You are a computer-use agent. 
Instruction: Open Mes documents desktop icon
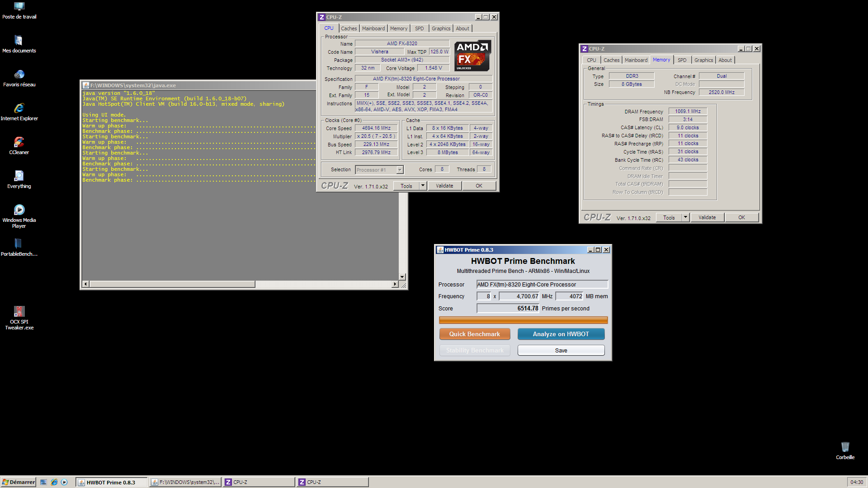pos(19,44)
